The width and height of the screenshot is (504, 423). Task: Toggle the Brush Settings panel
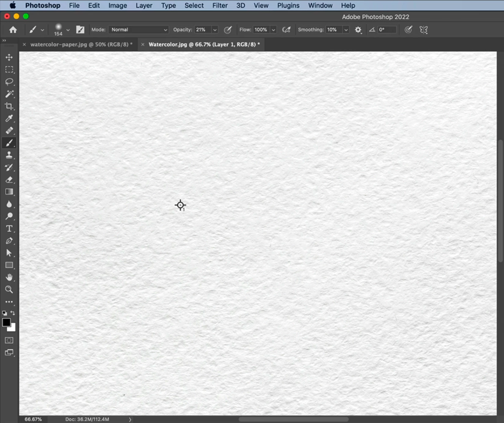[80, 30]
